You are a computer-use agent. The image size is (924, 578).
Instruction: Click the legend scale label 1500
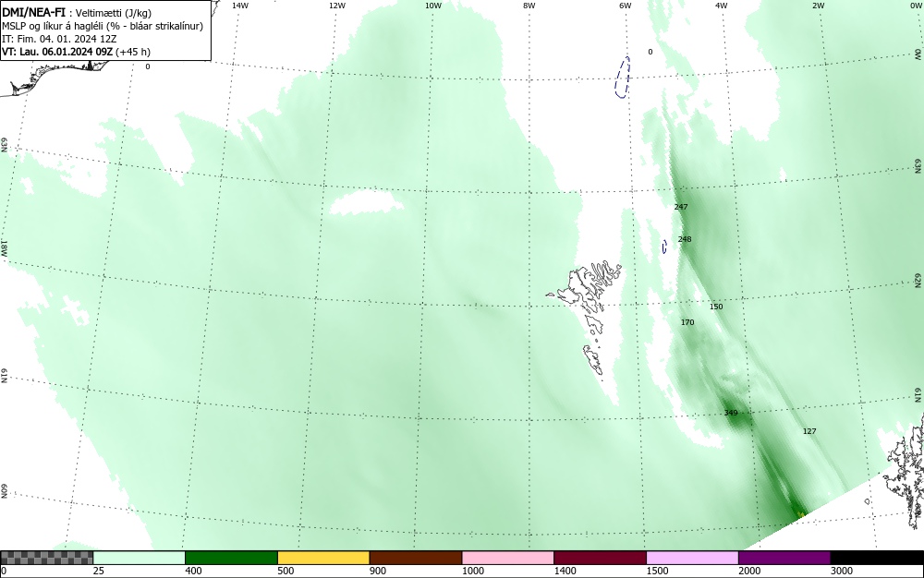click(x=657, y=571)
